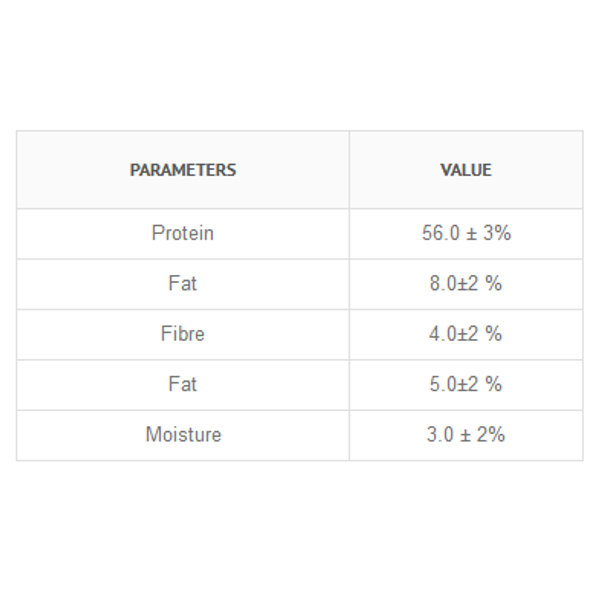Click the 3.0 ± 2% value cell
Image resolution: width=600 pixels, height=600 pixels.
[x=466, y=435]
